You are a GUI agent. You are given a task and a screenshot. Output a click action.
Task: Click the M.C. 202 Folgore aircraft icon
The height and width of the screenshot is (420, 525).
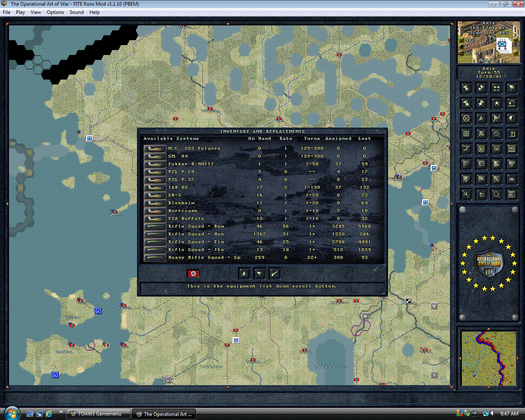point(155,148)
